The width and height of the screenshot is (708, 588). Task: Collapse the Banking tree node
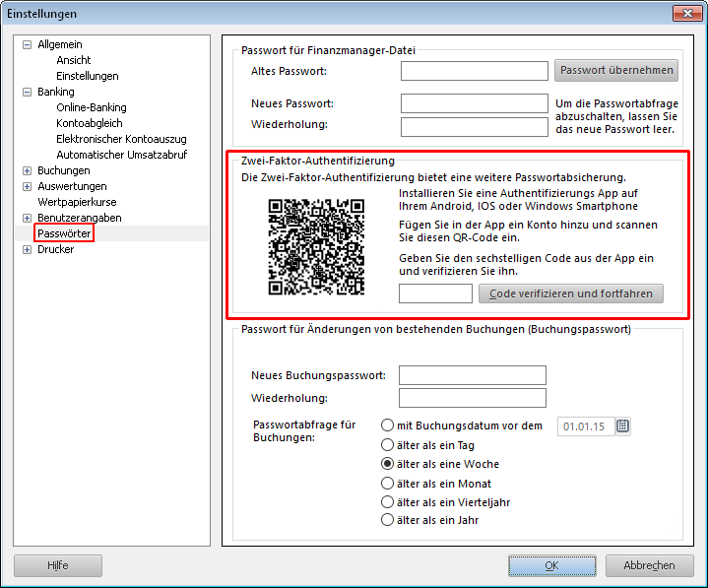[28, 93]
